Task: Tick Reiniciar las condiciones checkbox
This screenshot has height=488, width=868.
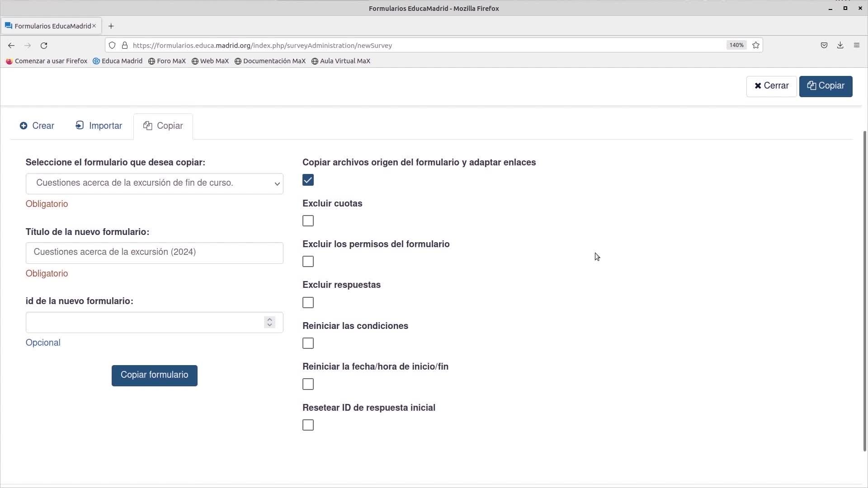Action: pyautogui.click(x=308, y=343)
